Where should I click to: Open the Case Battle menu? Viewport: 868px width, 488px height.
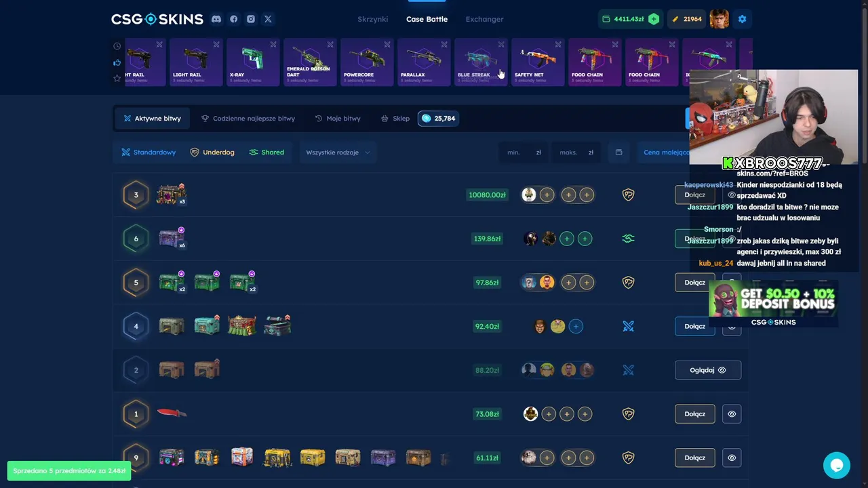point(427,19)
